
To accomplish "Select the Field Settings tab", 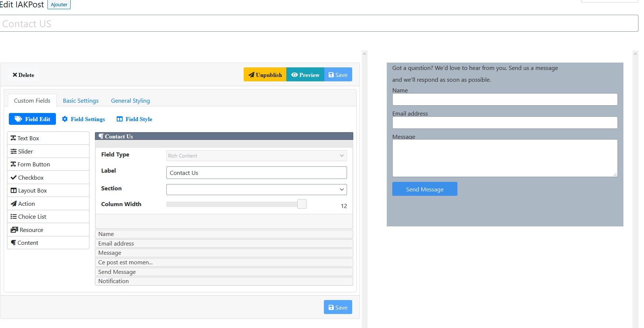I will 84,119.
